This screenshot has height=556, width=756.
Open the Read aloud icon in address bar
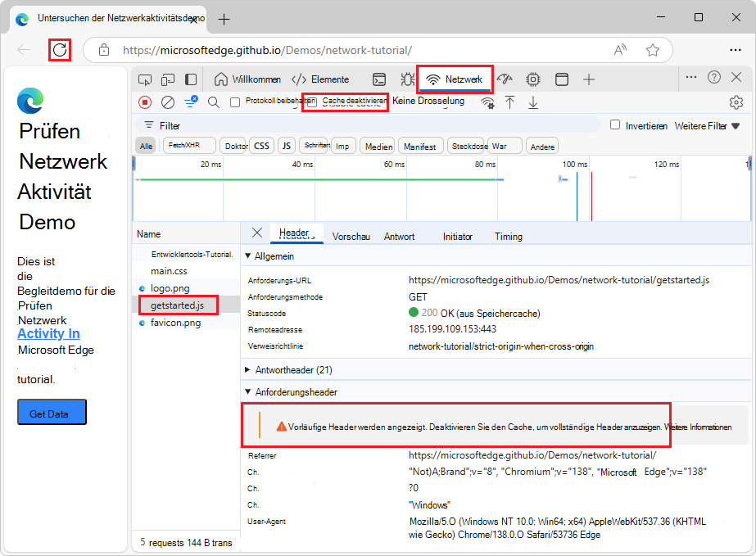pos(620,50)
